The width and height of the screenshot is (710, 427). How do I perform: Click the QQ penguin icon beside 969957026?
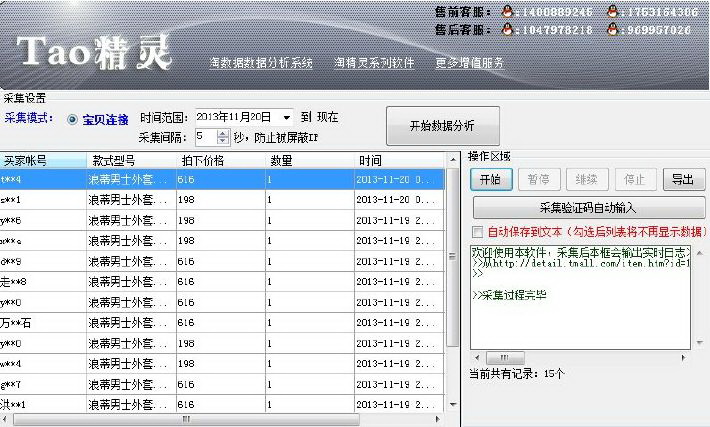613,30
